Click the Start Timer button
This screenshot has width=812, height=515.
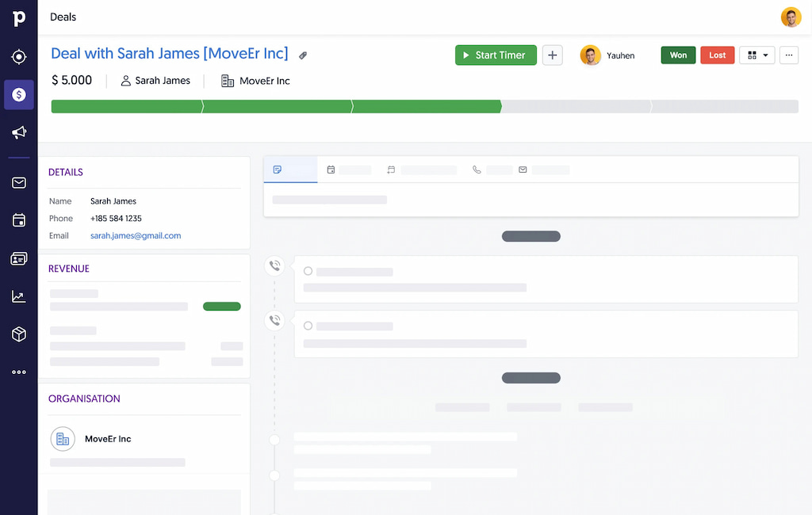pos(496,55)
